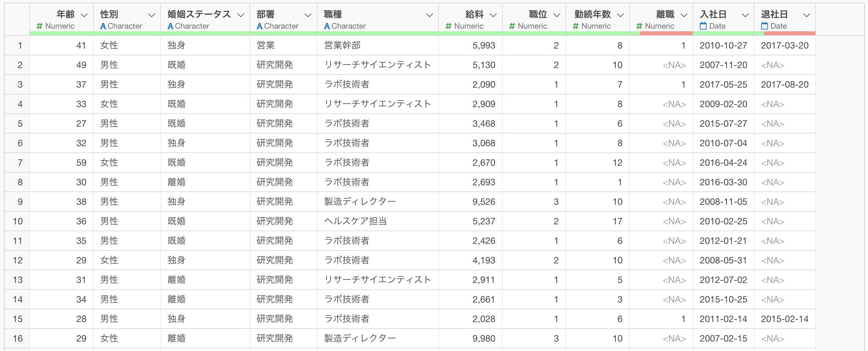Select the 2015-02-14 退社日 cell
Image resolution: width=868 pixels, height=351 pixels.
[784, 319]
